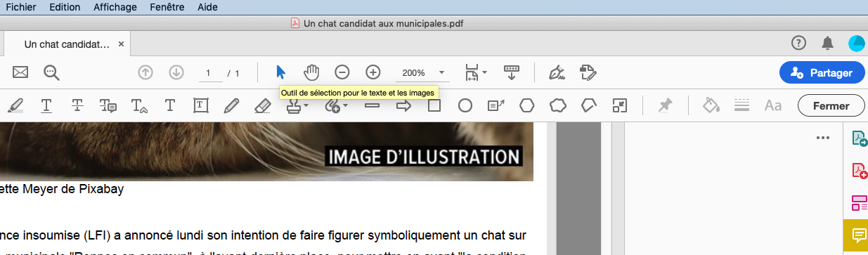The image size is (868, 255).
Task: Click the collapse-arrows icon in comment toolbar
Action: click(620, 105)
